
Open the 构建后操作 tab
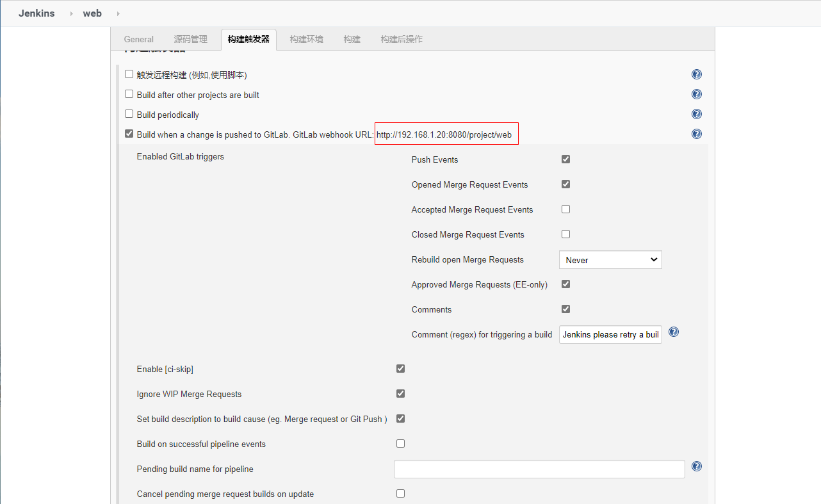pyautogui.click(x=402, y=39)
